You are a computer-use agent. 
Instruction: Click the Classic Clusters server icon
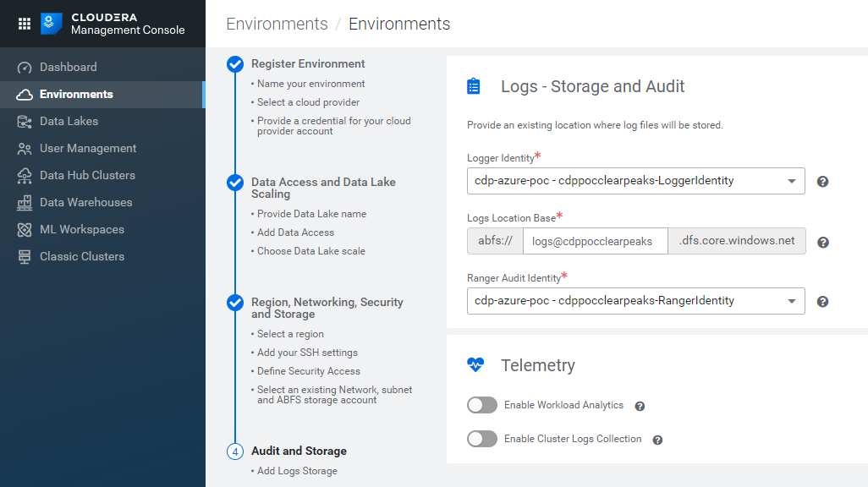coord(25,257)
